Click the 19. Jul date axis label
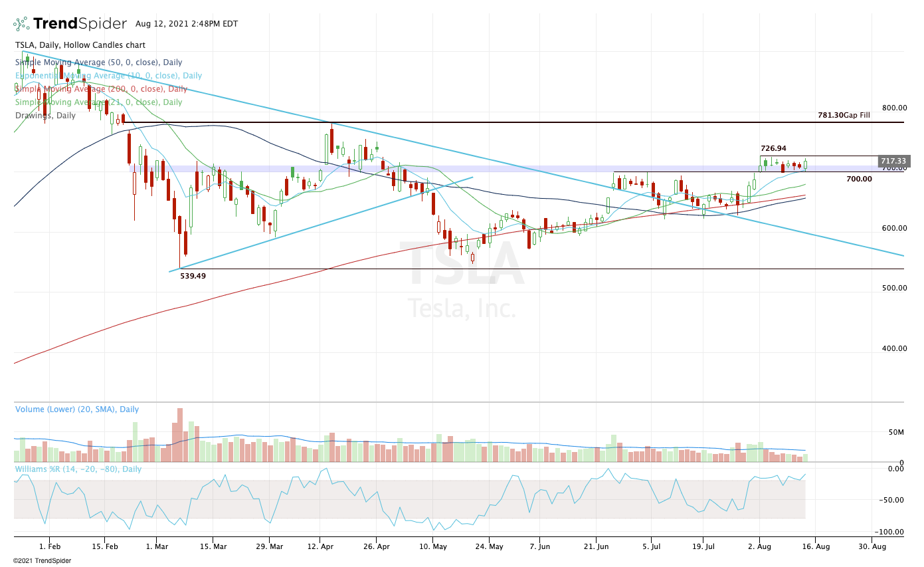Screen dimensions: 924x567 (x=703, y=547)
